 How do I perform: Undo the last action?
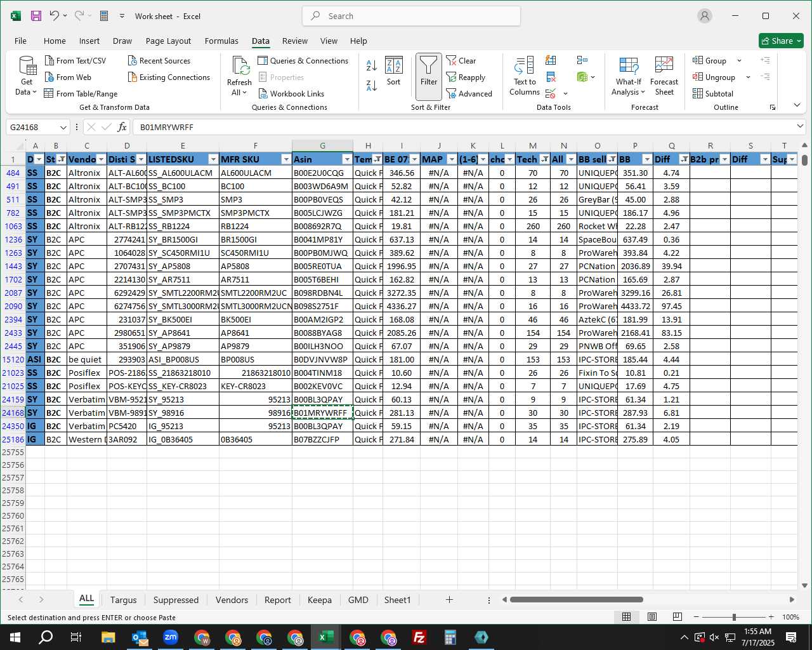click(55, 16)
